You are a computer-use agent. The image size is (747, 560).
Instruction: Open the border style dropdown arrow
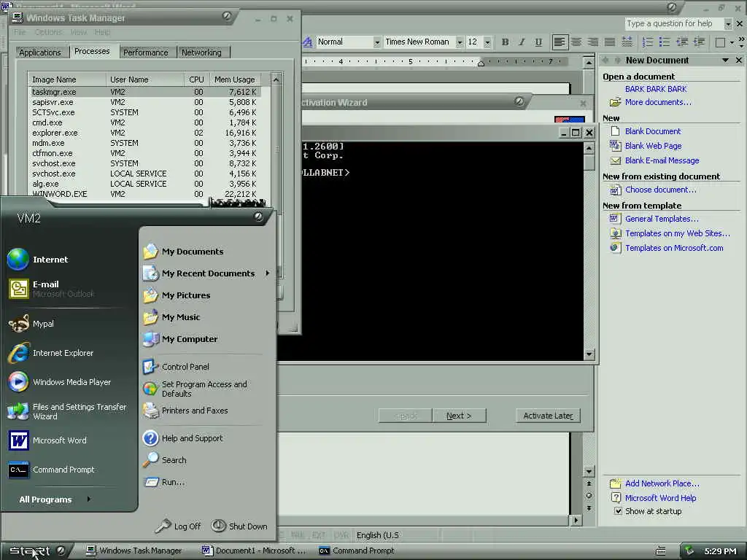[x=732, y=42]
